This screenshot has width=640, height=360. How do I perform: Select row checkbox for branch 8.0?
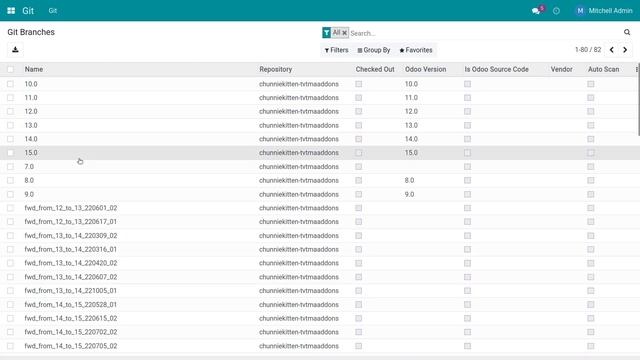(x=10, y=180)
